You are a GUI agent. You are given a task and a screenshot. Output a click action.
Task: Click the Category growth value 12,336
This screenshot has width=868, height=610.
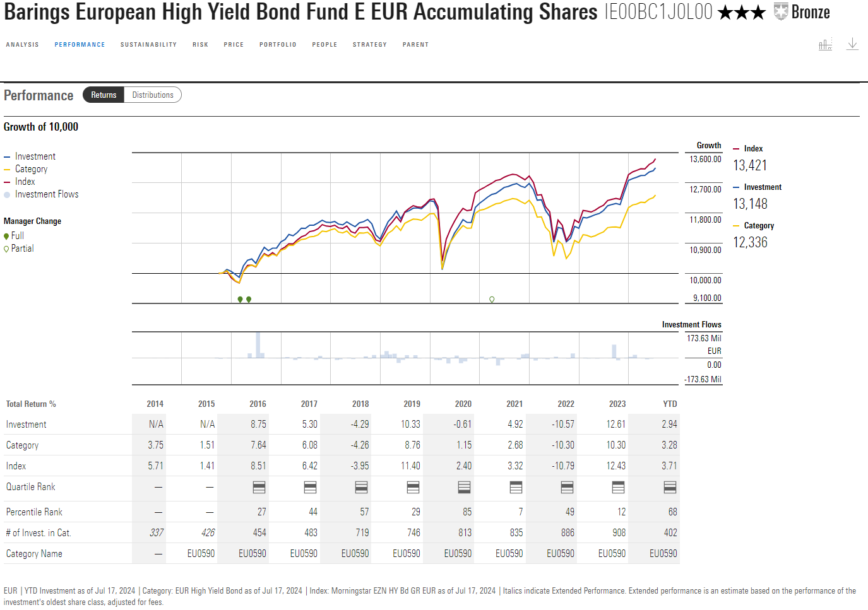pyautogui.click(x=750, y=242)
